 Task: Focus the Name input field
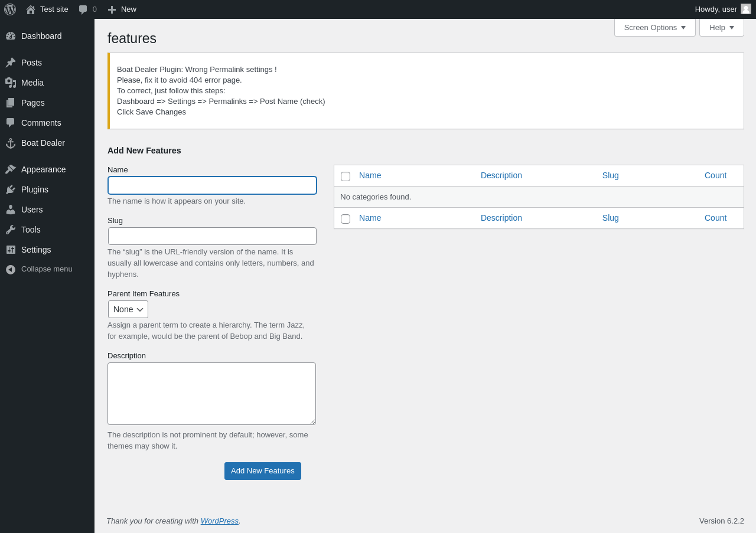(x=212, y=185)
